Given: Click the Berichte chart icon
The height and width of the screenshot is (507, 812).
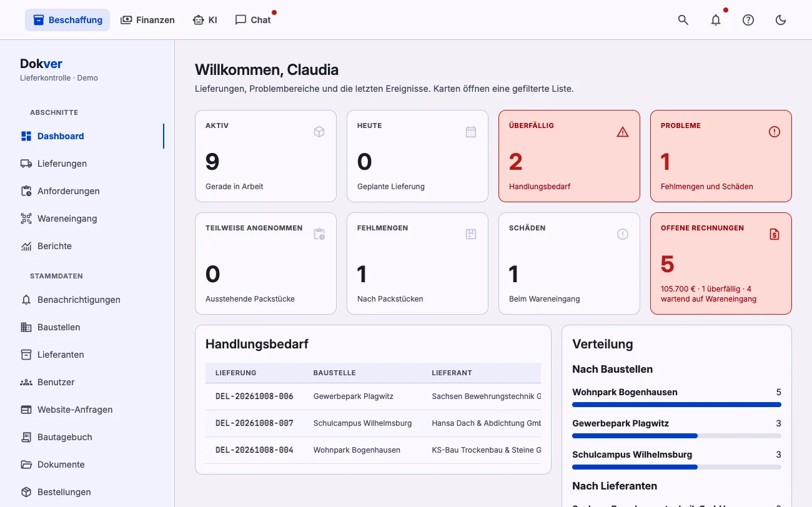Looking at the screenshot, I should pos(26,246).
